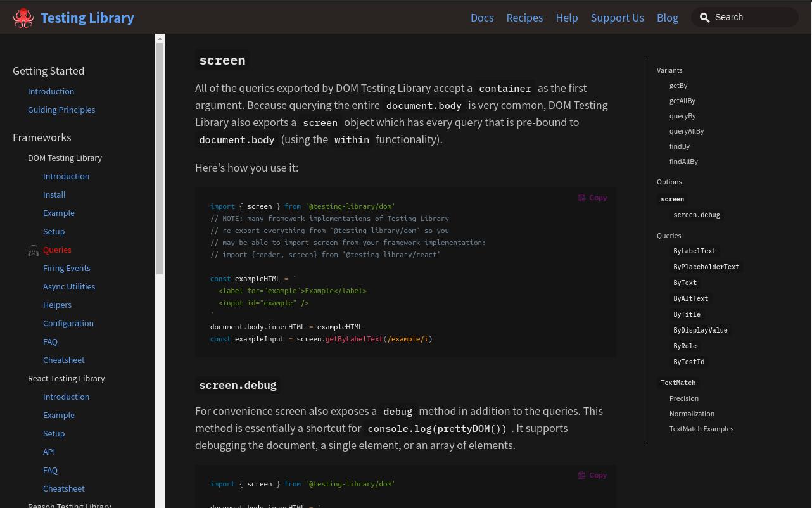
Task: Open the Recipes navigation item
Action: 524,18
